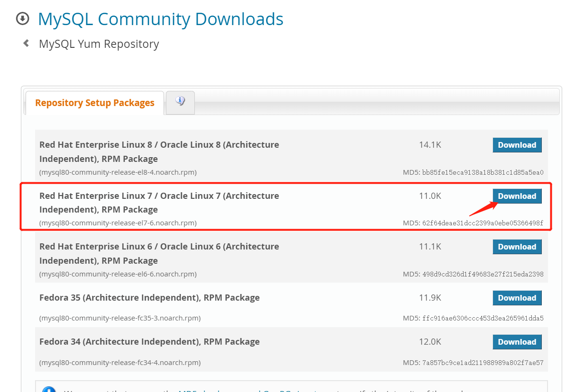Click the 11.0K file size value
575x392 pixels.
(430, 196)
